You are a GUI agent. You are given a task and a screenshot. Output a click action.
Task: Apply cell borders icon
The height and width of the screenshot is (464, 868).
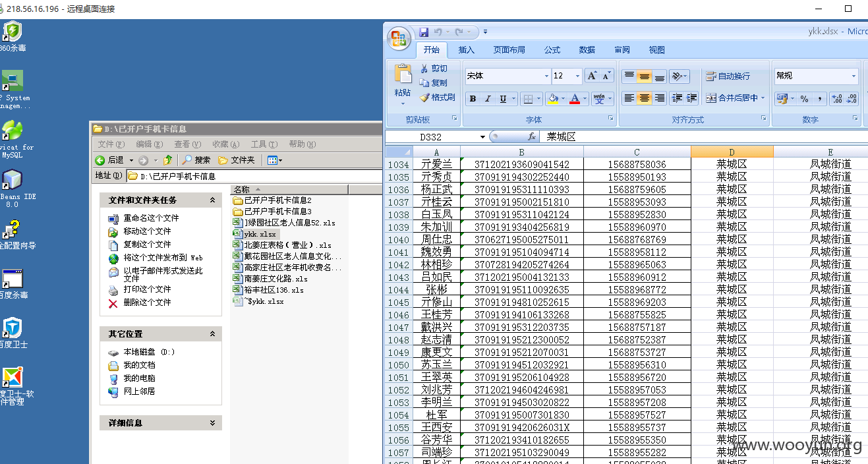tap(527, 99)
